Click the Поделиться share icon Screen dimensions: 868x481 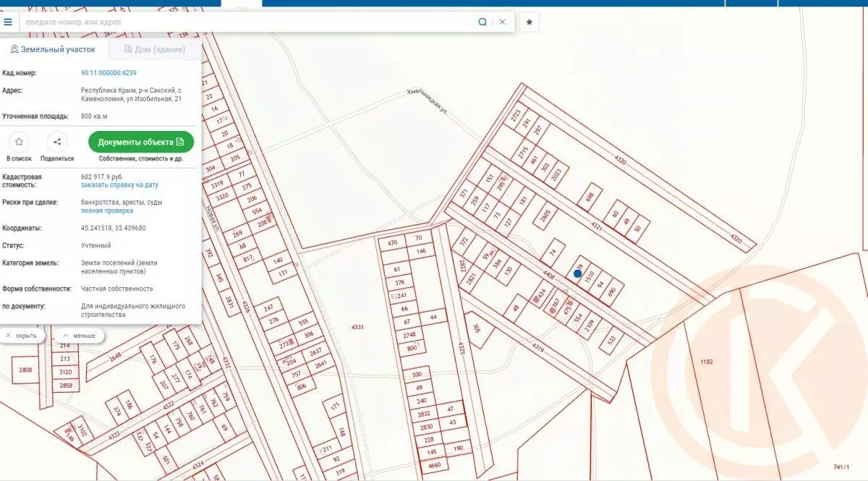coord(57,142)
